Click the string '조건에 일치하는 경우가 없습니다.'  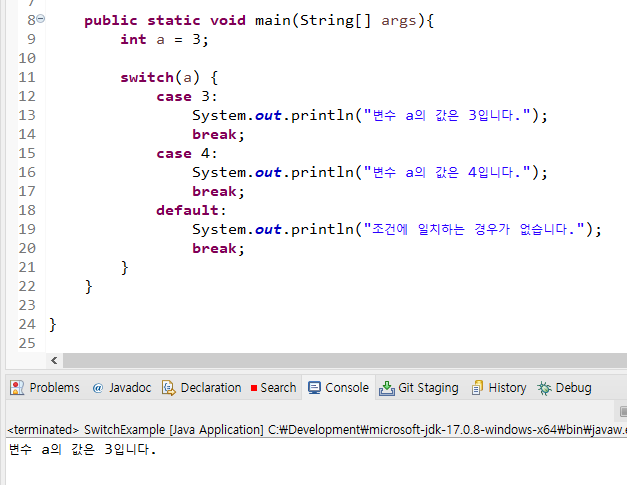(x=474, y=229)
